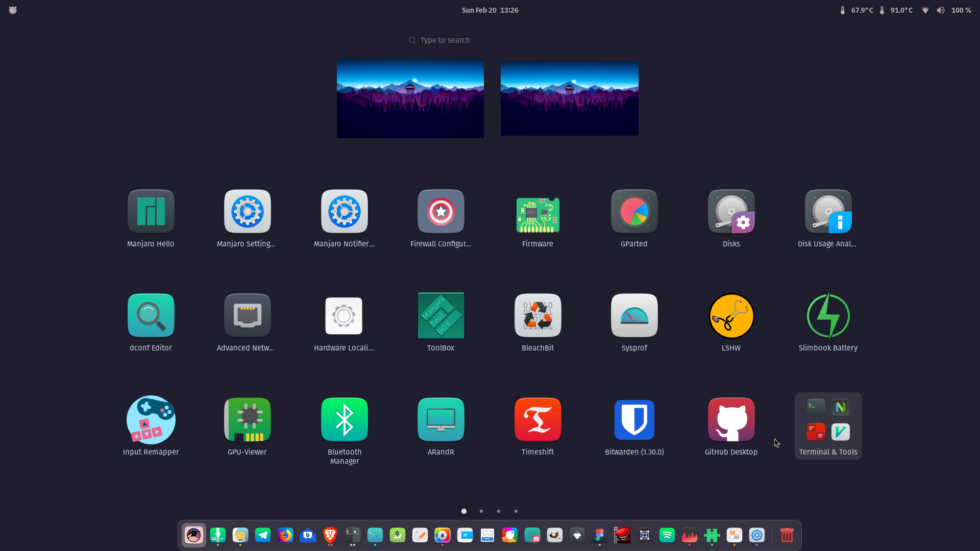The height and width of the screenshot is (551, 980).
Task: Launch BleachBit cleaner
Action: 537,323
